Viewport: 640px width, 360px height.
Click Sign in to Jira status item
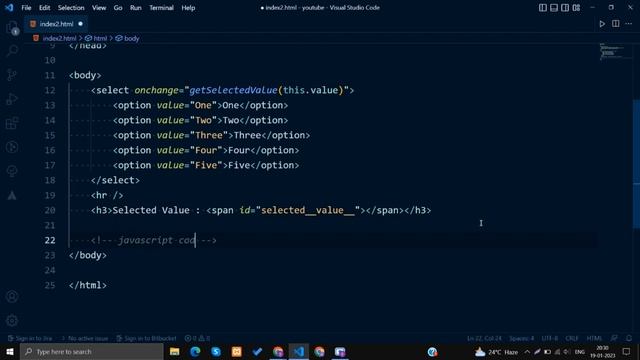coord(30,338)
